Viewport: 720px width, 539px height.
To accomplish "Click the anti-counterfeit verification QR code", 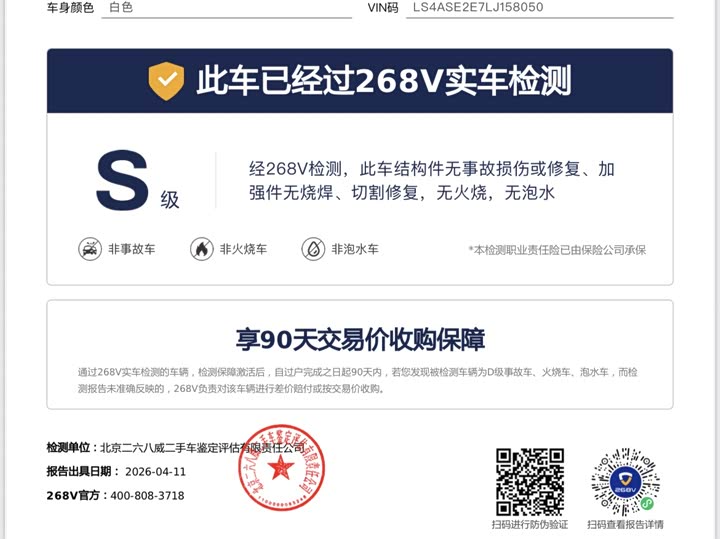I will pyautogui.click(x=530, y=482).
